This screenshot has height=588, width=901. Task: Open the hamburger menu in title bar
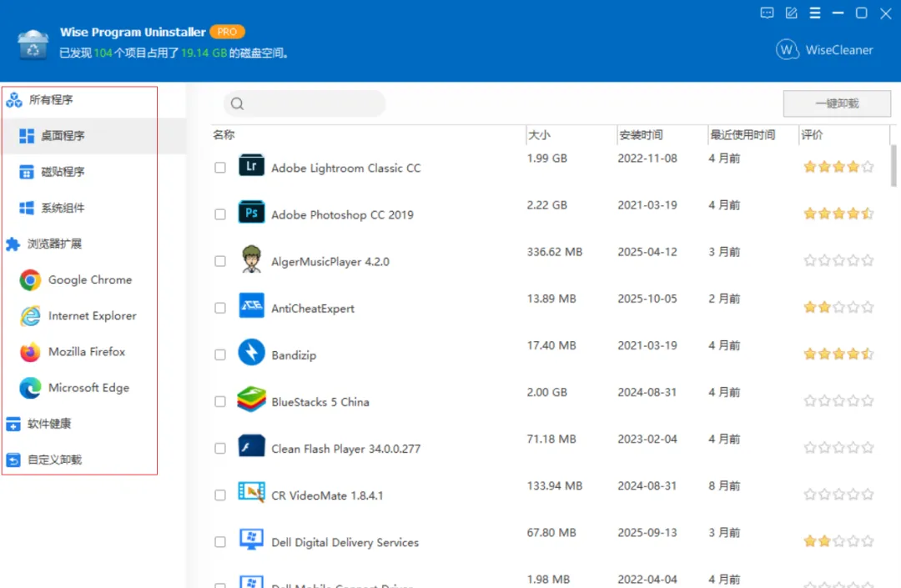pyautogui.click(x=815, y=13)
